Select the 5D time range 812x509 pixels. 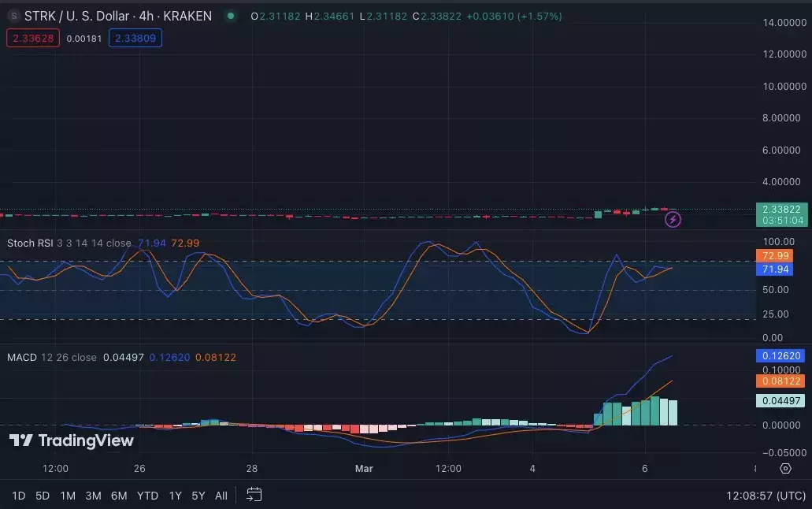pyautogui.click(x=43, y=496)
